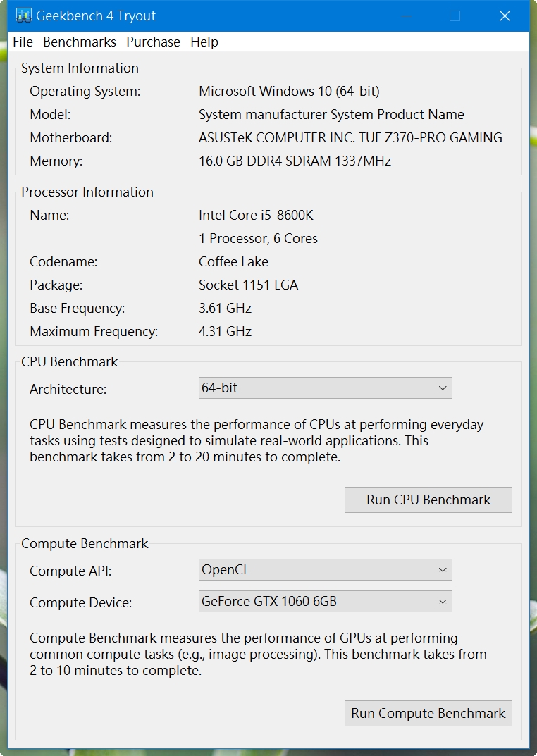Image resolution: width=537 pixels, height=756 pixels.
Task: Open the Purchase menu
Action: click(x=154, y=42)
